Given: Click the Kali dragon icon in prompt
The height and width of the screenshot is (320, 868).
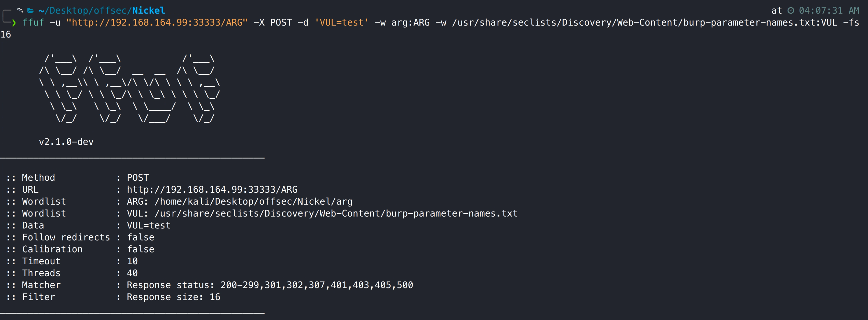Looking at the screenshot, I should coord(20,10).
